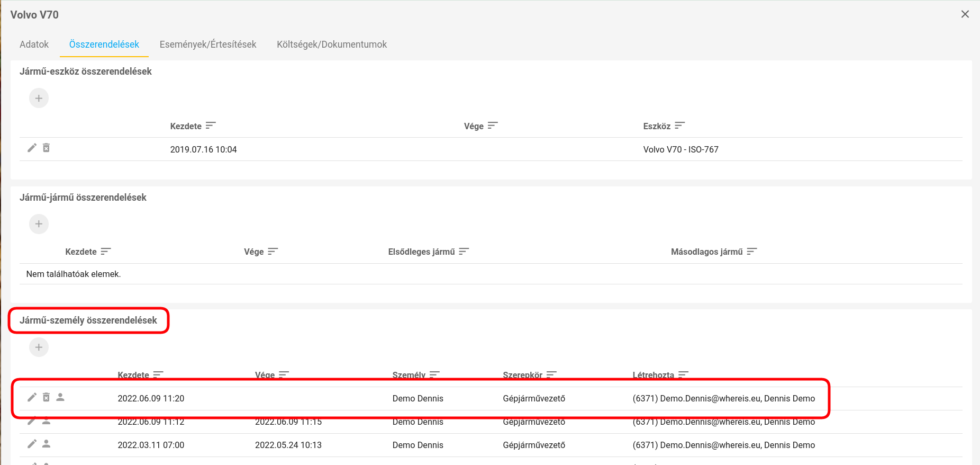Delete the 2019.07.16 10:04 device assignment
The image size is (980, 465).
pyautogui.click(x=47, y=148)
